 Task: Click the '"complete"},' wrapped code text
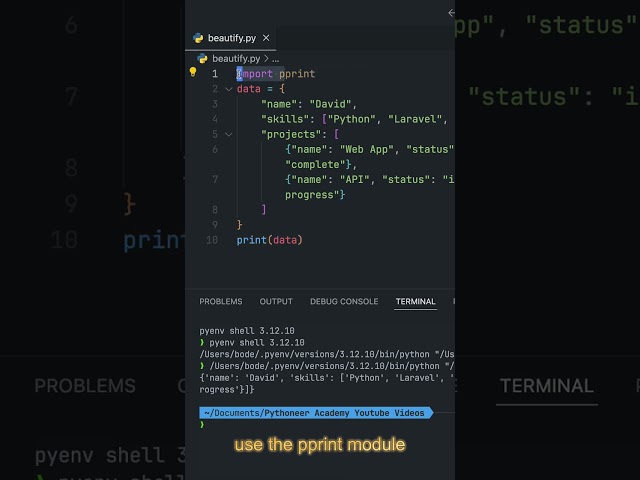(321, 164)
